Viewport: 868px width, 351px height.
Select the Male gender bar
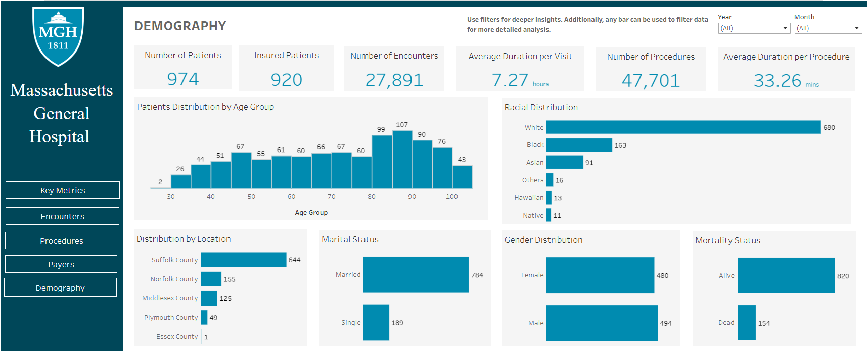pos(602,323)
